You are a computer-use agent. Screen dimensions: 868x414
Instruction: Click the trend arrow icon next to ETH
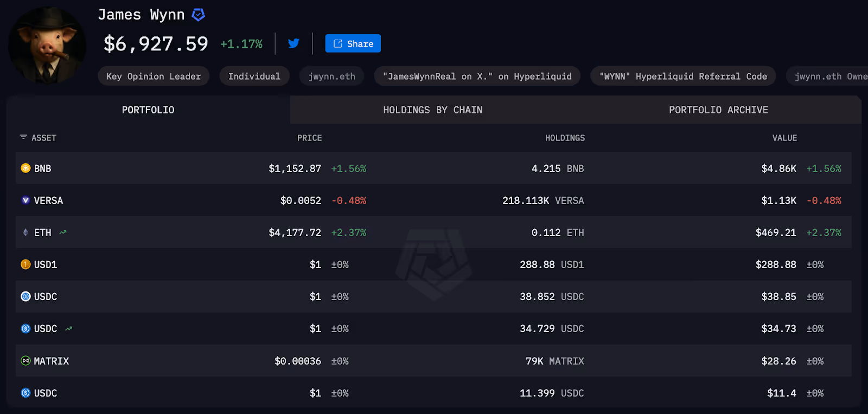pos(63,232)
